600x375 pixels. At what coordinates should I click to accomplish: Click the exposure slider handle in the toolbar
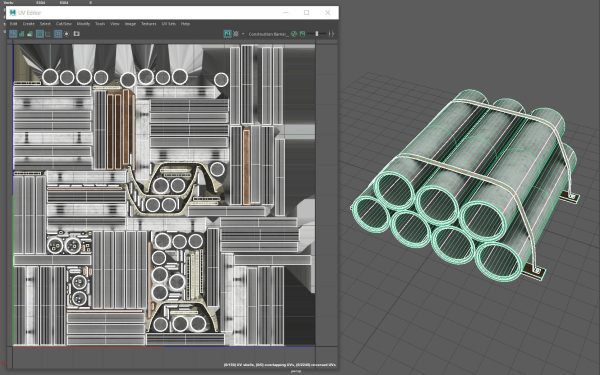[317, 34]
